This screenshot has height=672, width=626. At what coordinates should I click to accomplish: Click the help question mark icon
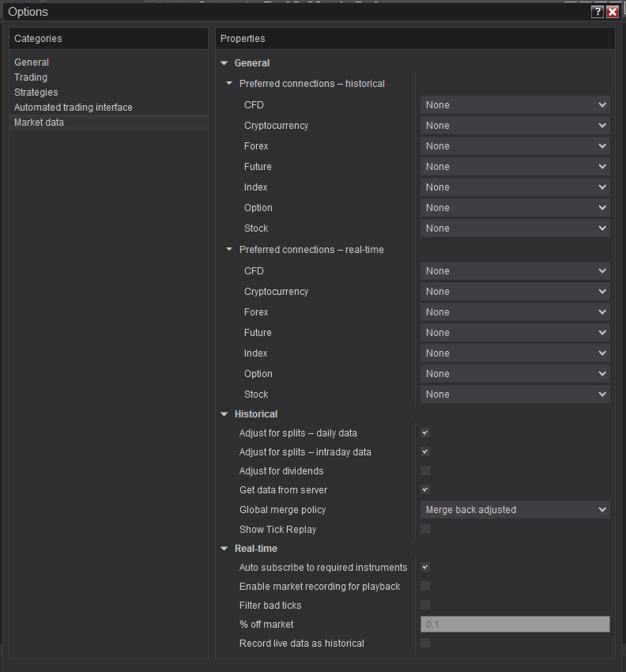[x=598, y=12]
